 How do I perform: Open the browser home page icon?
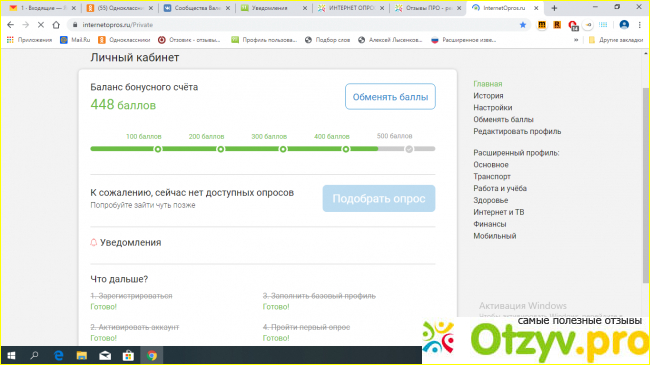(x=56, y=25)
